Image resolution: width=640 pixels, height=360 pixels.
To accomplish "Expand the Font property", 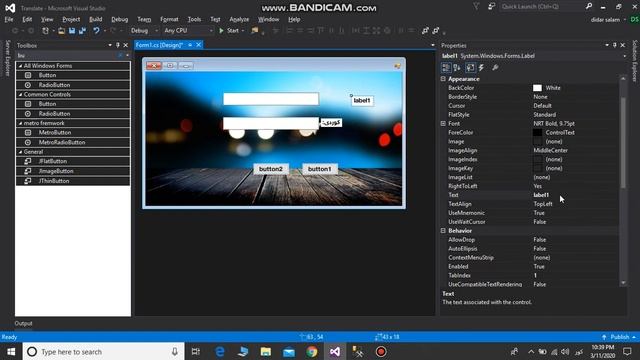I will [443, 123].
